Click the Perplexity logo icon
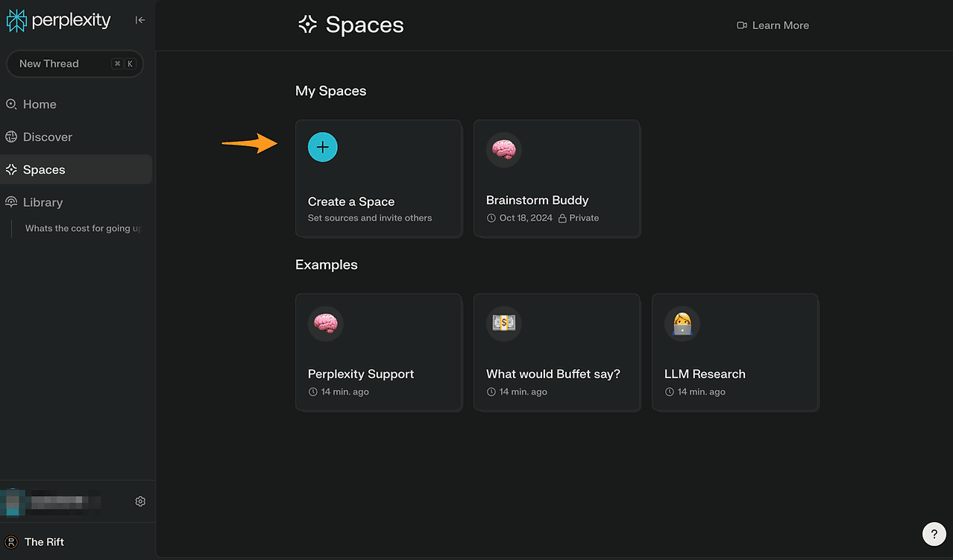Viewport: 953px width, 560px height. point(16,21)
